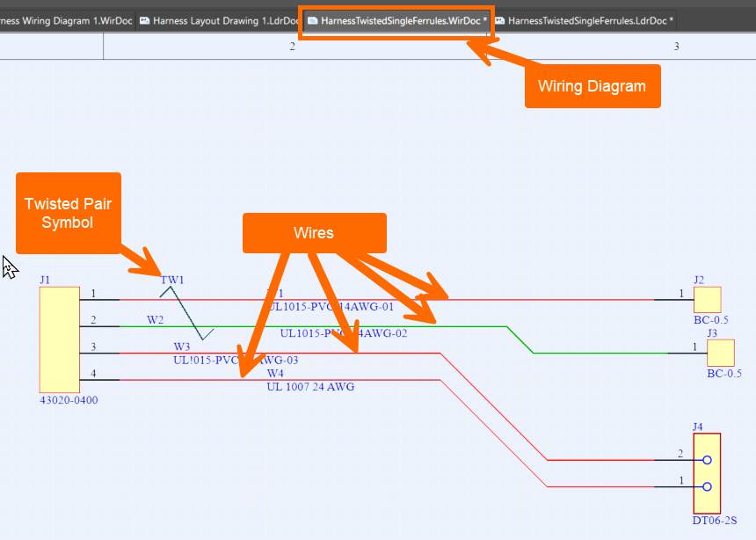Select connector J3 square symbol
This screenshot has height=540, width=756.
pos(721,353)
